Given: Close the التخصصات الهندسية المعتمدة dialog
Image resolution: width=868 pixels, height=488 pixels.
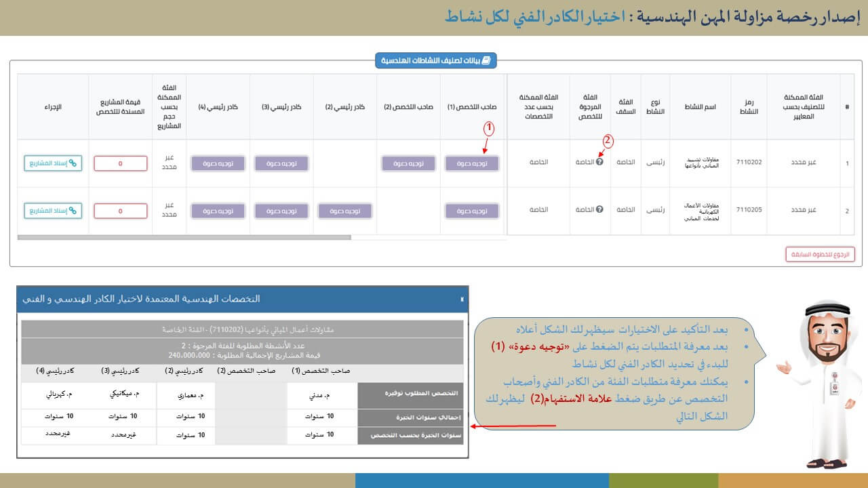Looking at the screenshot, I should point(462,299).
